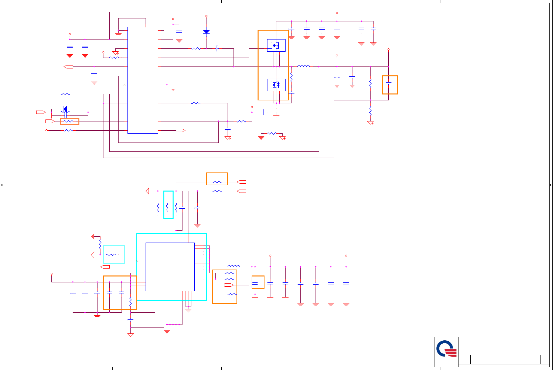The width and height of the screenshot is (555, 392).
Task: Select the upper MOSFET symbol in orange box
Action: pyautogui.click(x=276, y=45)
